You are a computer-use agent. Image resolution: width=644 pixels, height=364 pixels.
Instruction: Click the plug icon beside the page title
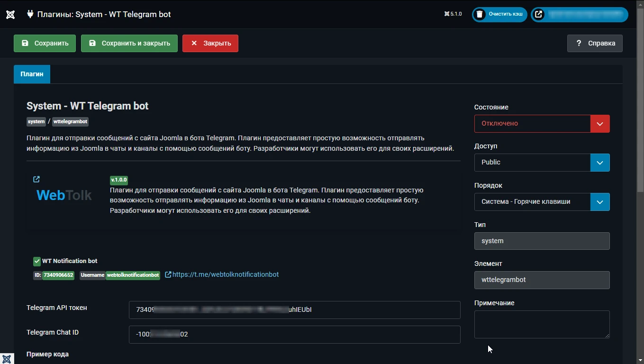(30, 14)
